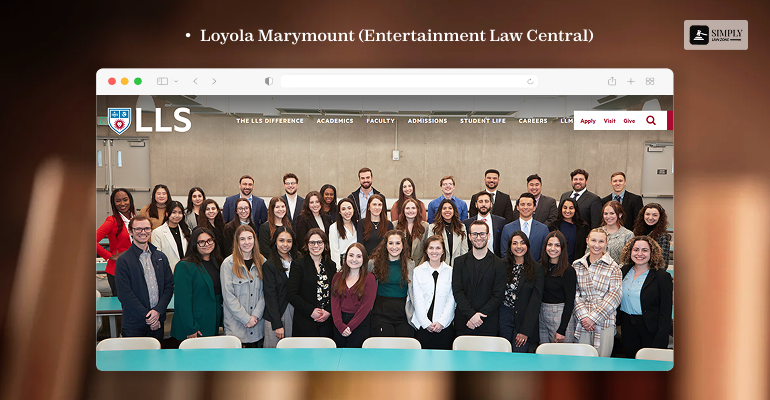Go back with the browser back arrow
The width and height of the screenshot is (770, 400).
pos(195,81)
